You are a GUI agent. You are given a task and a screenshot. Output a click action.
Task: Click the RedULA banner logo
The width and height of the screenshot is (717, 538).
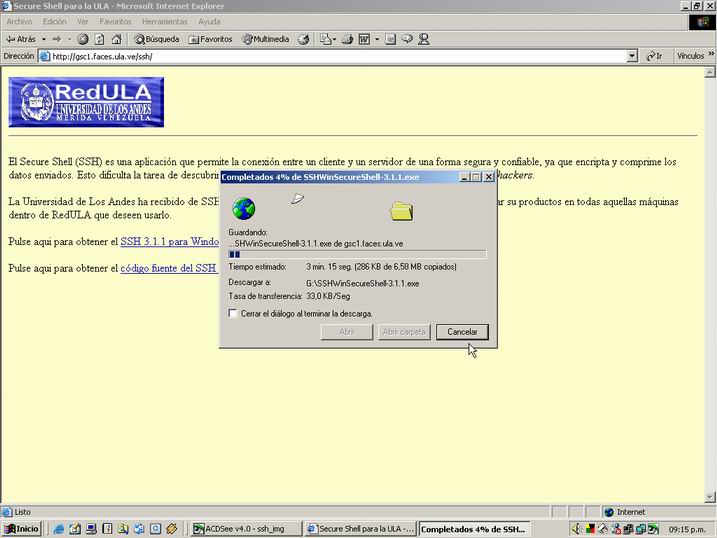(x=86, y=102)
